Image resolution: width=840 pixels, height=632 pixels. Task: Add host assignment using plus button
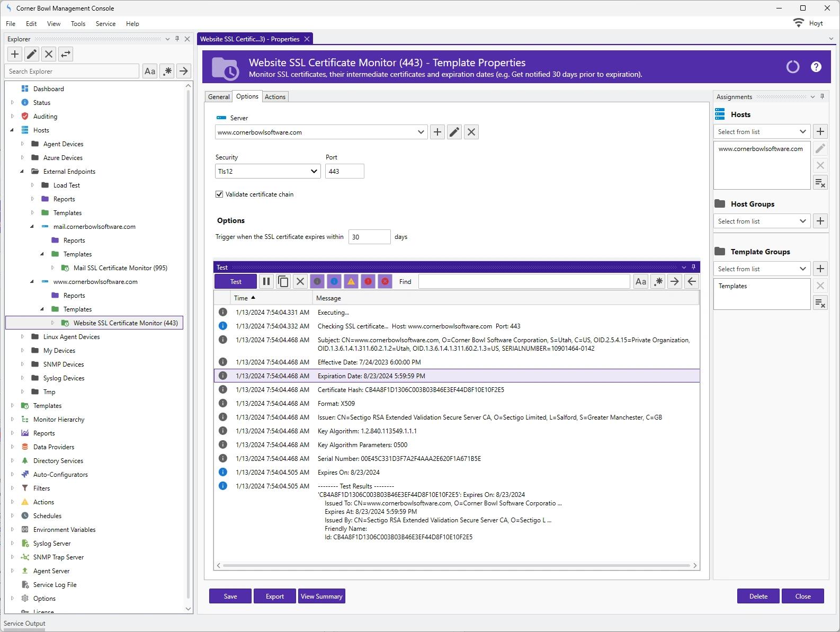tap(820, 131)
